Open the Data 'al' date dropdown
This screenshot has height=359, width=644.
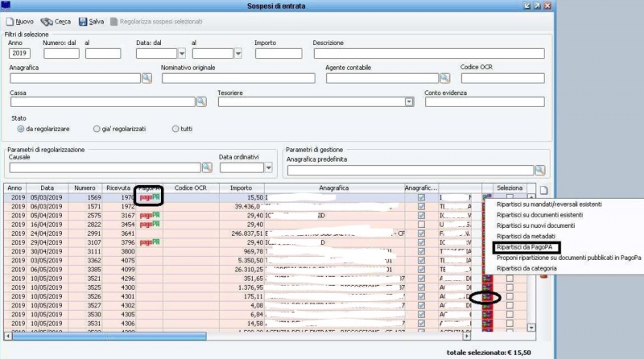pos(237,53)
